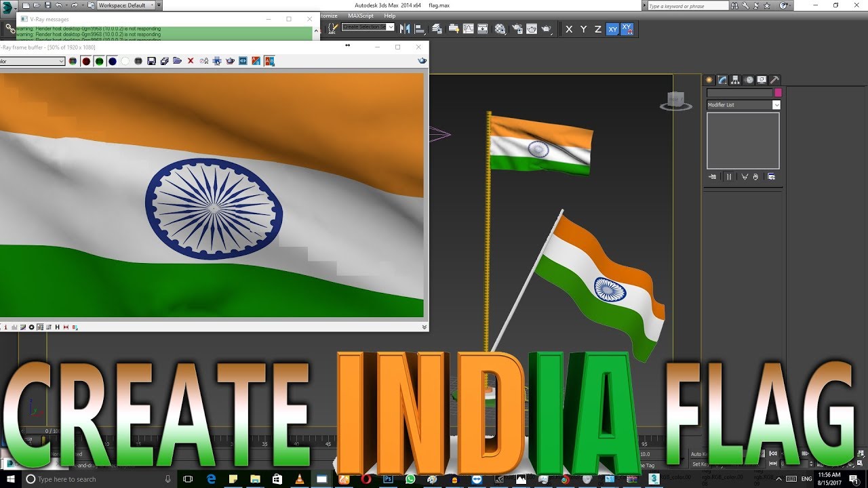Screen dimensions: 868x488
Task: Click the Undo arrow in quick access toolbar
Action: 58,5
